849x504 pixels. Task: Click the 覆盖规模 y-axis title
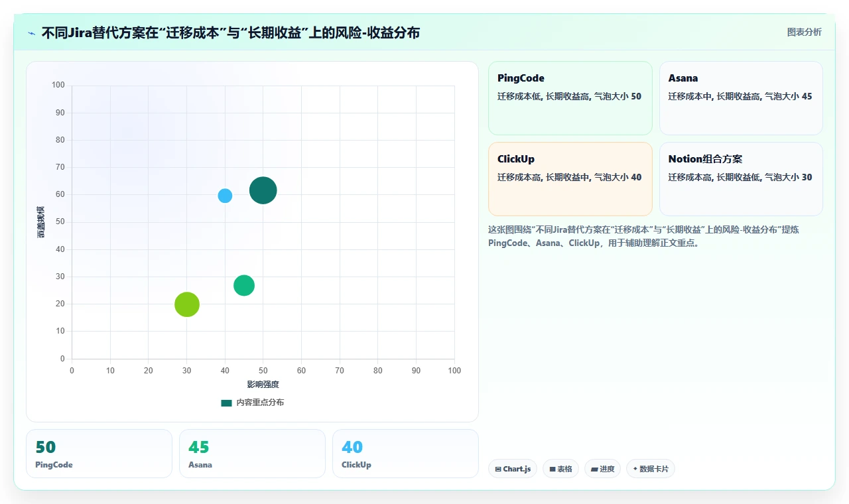click(x=41, y=222)
